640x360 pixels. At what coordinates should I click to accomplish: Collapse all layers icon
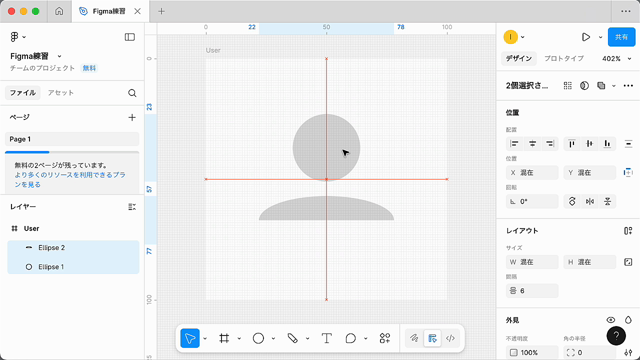(x=132, y=207)
